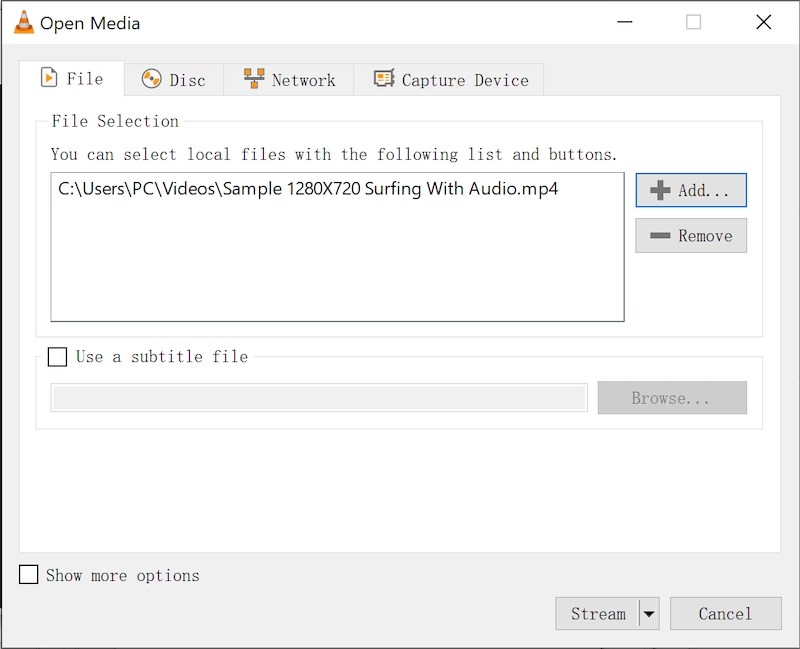Click the play-file icon on File tab
This screenshot has height=649, width=800.
tap(48, 79)
